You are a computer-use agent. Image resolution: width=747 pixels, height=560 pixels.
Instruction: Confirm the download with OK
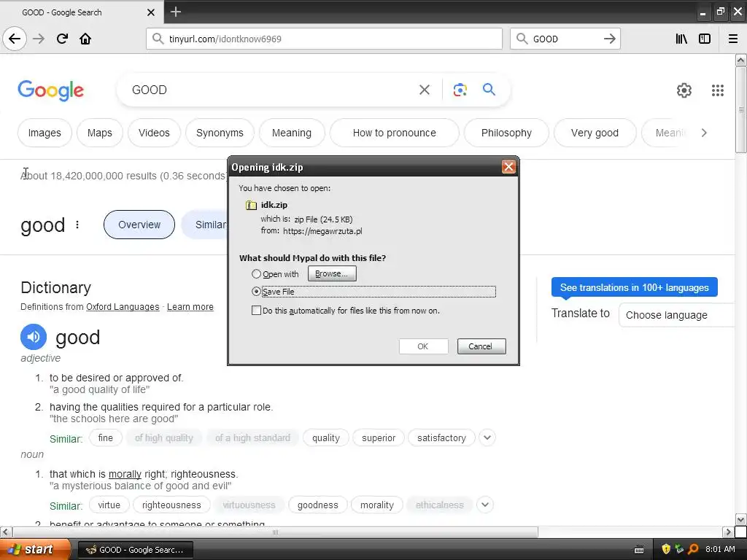(423, 346)
